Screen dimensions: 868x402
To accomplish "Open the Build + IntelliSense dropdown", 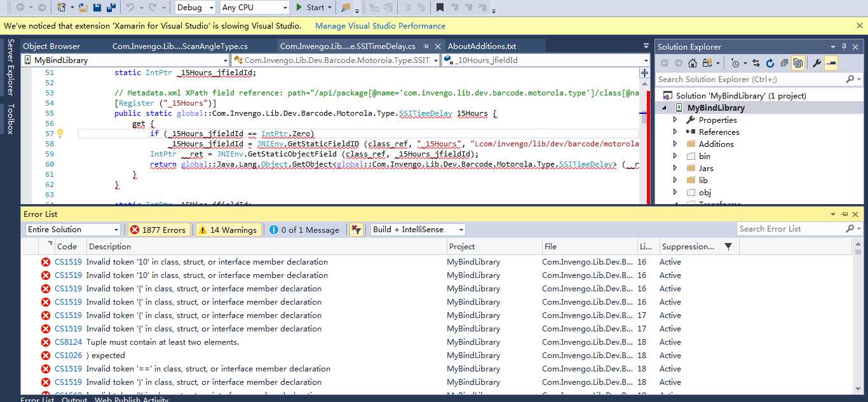I will 418,230.
